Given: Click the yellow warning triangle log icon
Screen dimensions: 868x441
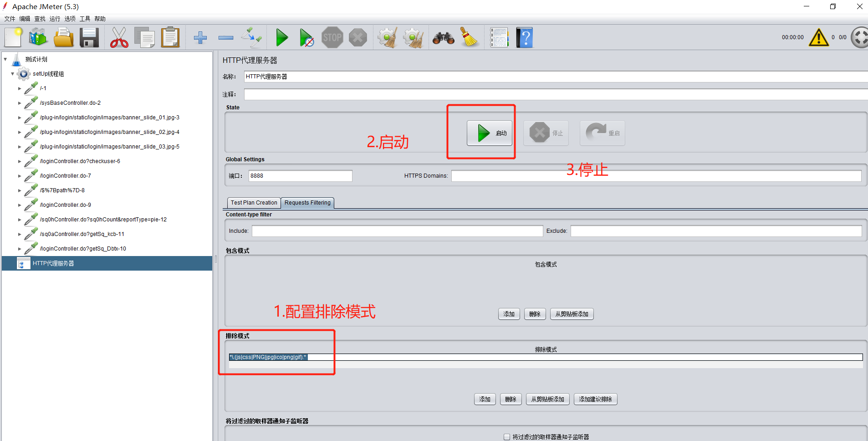Looking at the screenshot, I should [819, 37].
